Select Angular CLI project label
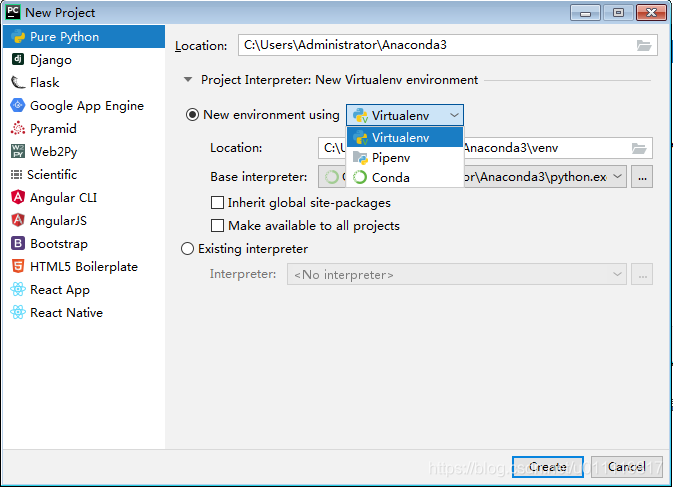Viewport: 673px width, 487px height. (64, 197)
